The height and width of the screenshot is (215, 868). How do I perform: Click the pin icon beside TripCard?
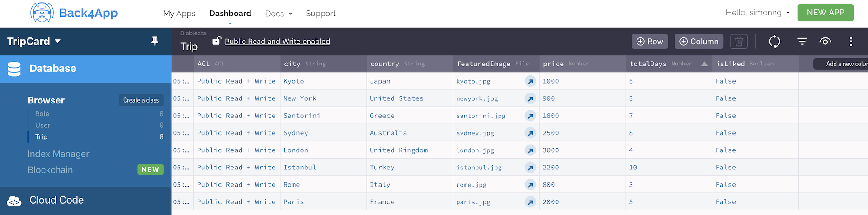pyautogui.click(x=155, y=41)
